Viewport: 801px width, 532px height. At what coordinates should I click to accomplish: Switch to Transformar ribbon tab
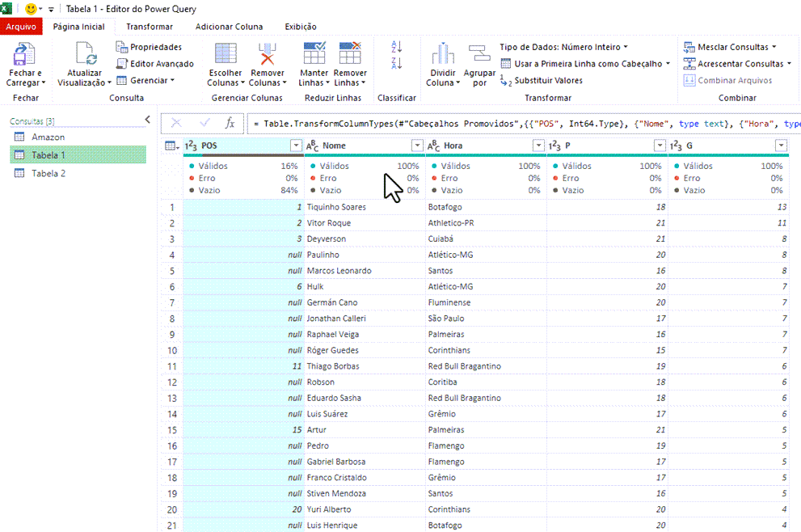tap(150, 27)
